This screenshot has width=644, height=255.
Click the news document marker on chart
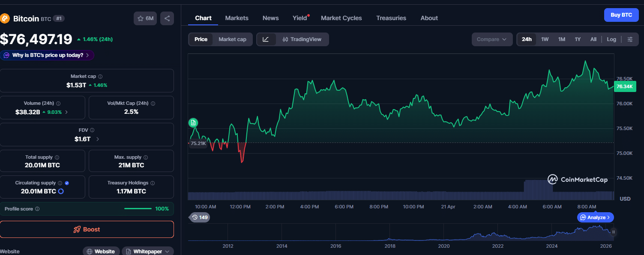(x=193, y=123)
